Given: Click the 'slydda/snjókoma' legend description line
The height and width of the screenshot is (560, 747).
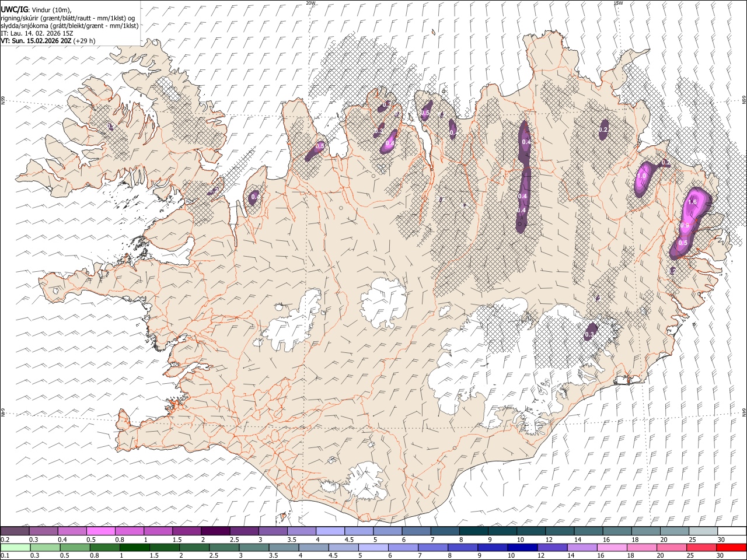Looking at the screenshot, I should point(69,26).
